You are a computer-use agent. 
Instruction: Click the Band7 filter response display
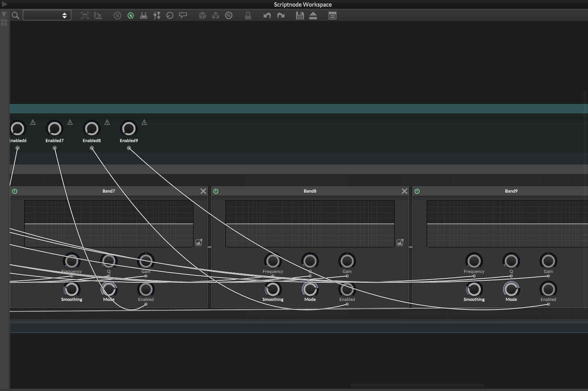point(109,224)
